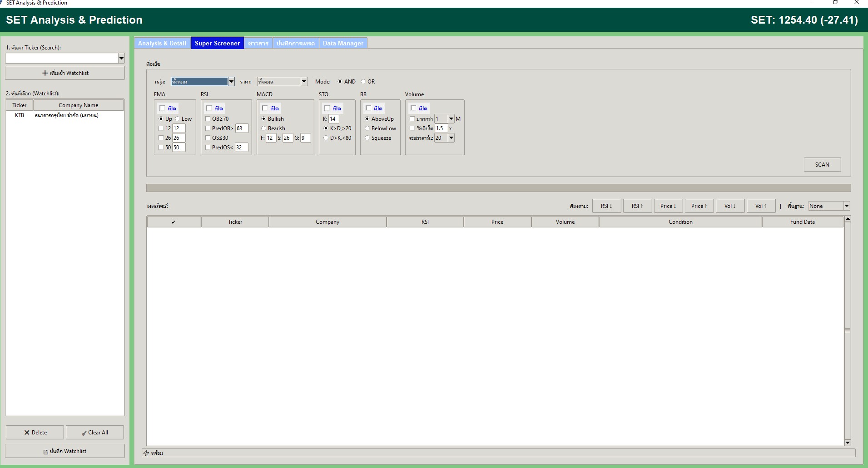The image size is (868, 468).
Task: Sort results by RSI descending arrow
Action: (x=606, y=206)
